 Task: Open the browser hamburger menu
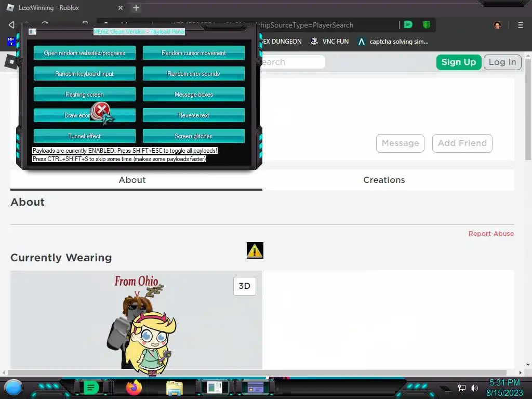(x=521, y=25)
